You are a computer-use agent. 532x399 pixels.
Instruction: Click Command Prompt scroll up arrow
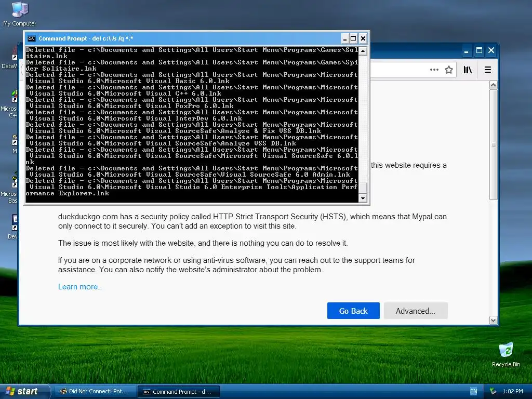point(363,51)
